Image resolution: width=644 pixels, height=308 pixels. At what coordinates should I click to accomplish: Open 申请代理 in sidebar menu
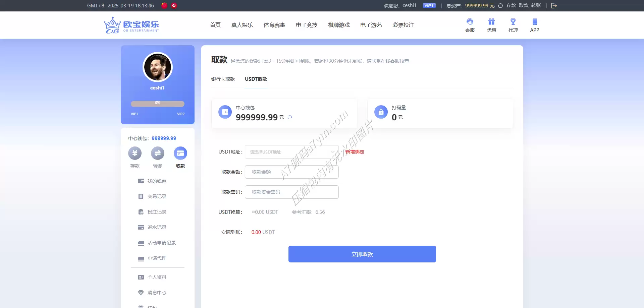152,258
